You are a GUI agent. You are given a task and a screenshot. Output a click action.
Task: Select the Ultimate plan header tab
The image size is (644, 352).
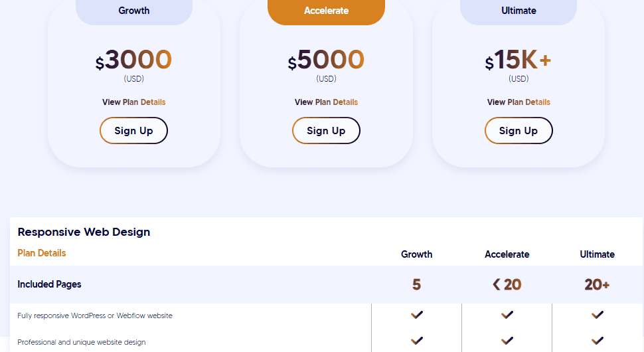[519, 11]
